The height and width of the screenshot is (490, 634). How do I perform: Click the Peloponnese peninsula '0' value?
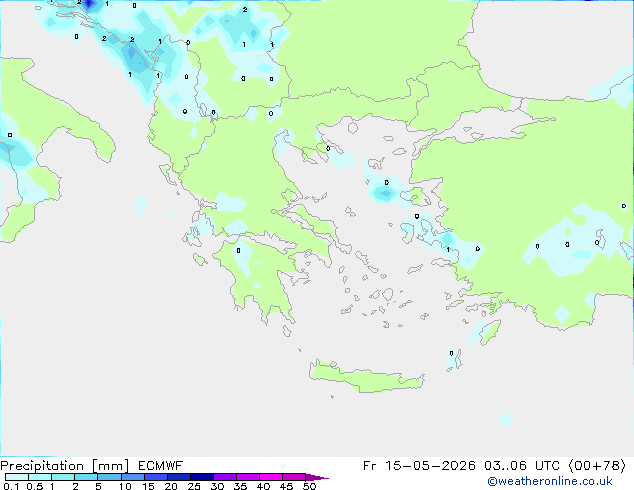coord(238,251)
